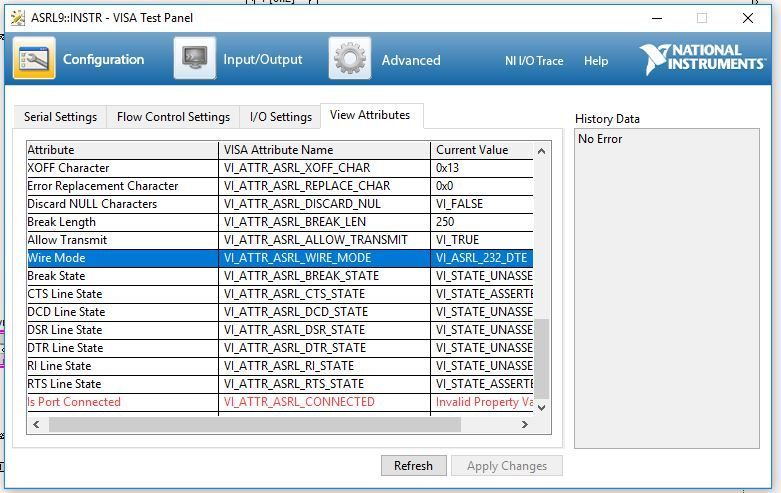Select the RTS Line State row
This screenshot has height=493, width=781.
pyautogui.click(x=280, y=383)
